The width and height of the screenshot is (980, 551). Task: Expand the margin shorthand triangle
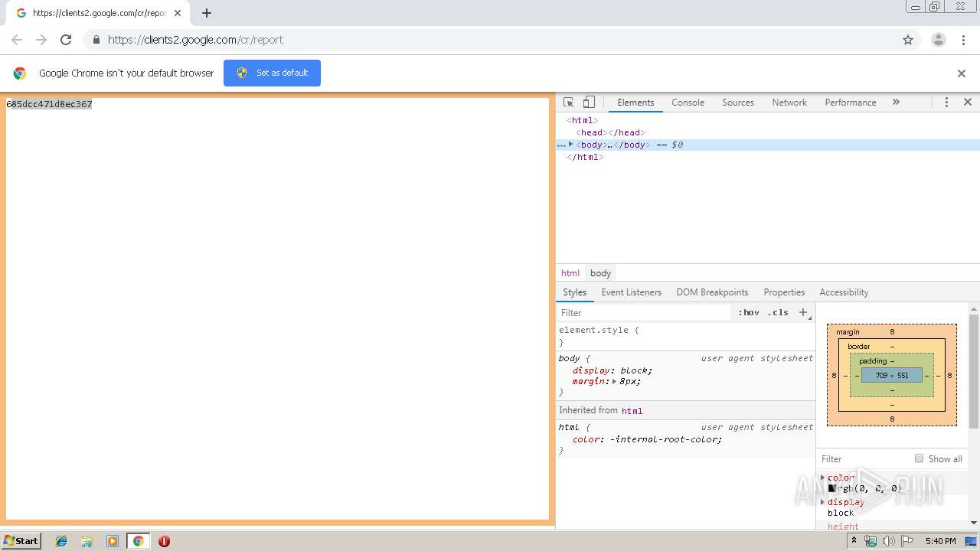point(614,381)
